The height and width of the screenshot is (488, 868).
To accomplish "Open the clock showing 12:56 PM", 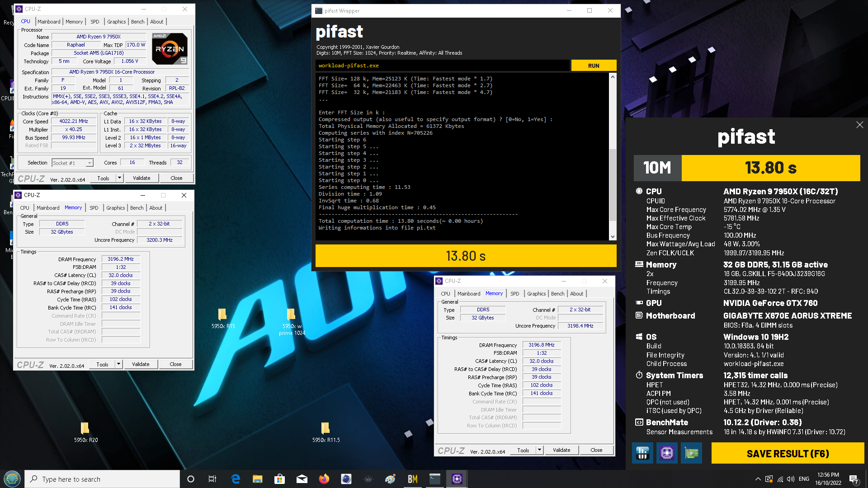I will click(828, 479).
